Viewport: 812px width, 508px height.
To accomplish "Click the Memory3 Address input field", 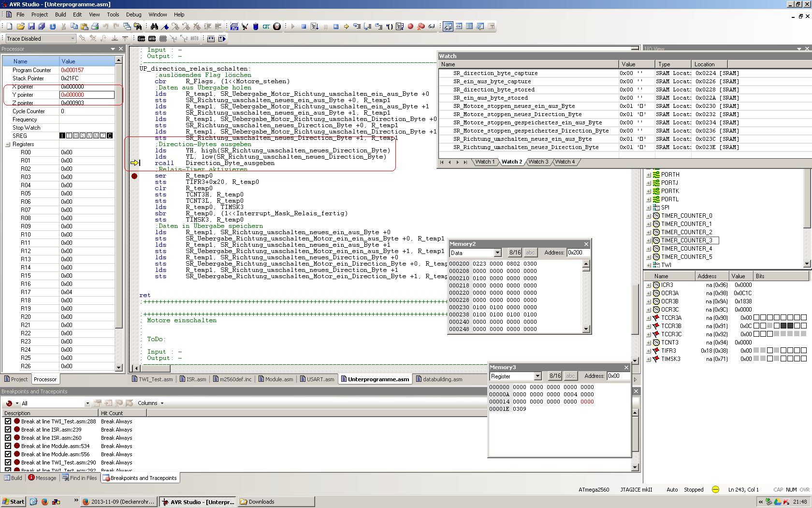I will click(618, 376).
